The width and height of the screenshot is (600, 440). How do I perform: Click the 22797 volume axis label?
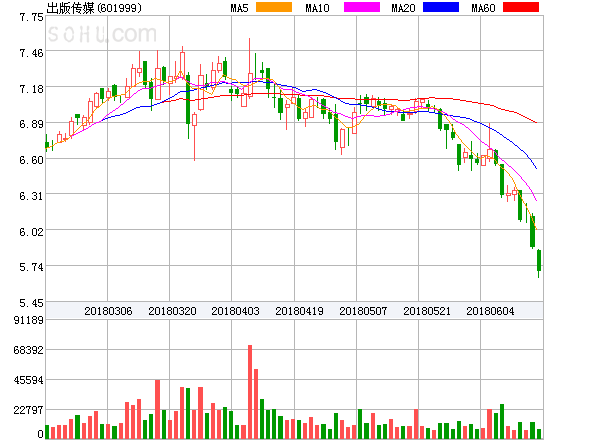29,410
